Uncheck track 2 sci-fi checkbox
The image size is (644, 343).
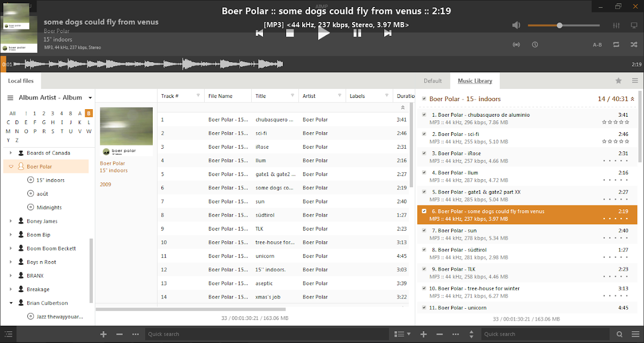[424, 134]
